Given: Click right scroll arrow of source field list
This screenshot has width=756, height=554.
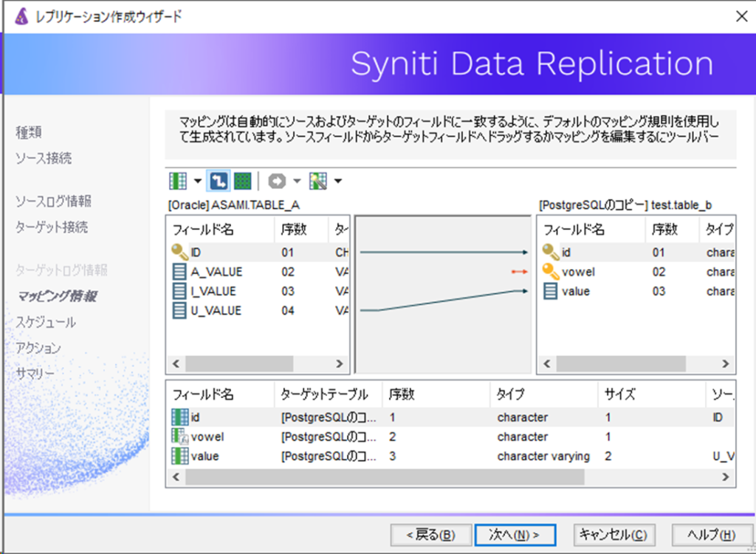Looking at the screenshot, I should (x=340, y=364).
